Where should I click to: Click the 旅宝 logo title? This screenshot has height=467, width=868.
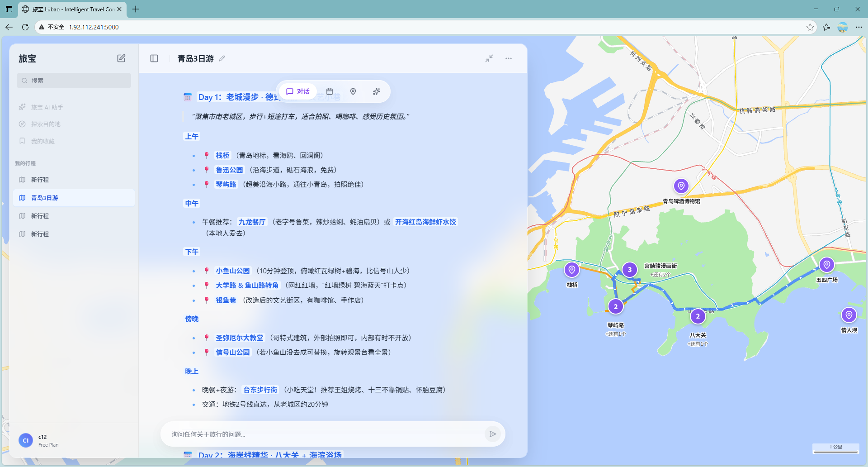pyautogui.click(x=27, y=59)
